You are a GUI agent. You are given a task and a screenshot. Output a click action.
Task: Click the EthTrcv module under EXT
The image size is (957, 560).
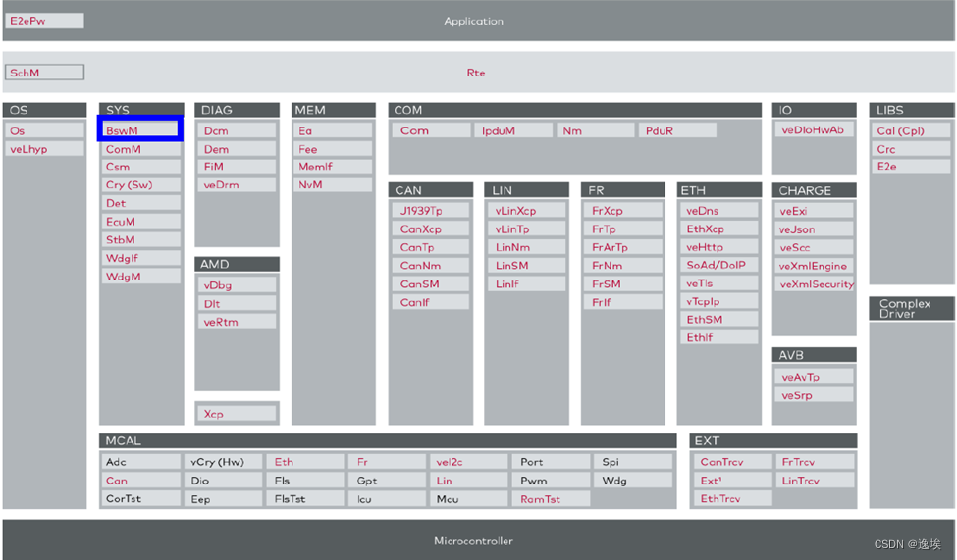click(x=732, y=498)
